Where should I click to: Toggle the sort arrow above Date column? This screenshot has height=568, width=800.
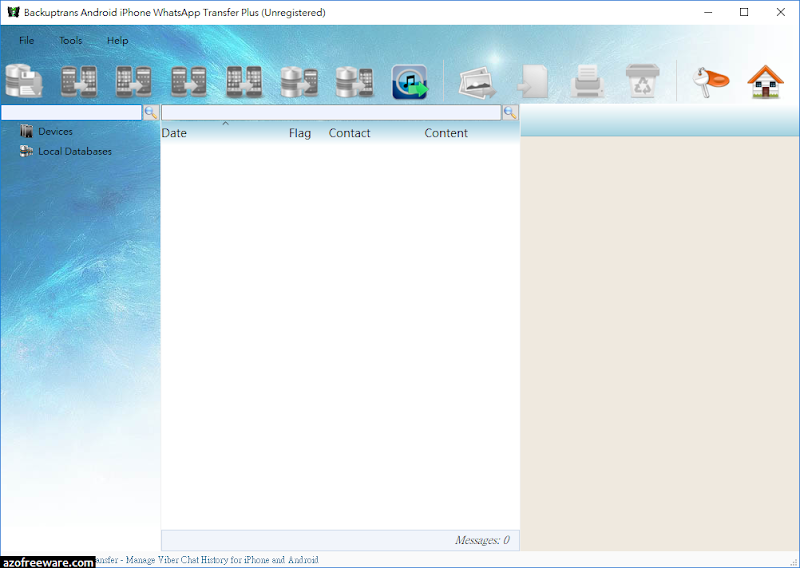(x=226, y=123)
